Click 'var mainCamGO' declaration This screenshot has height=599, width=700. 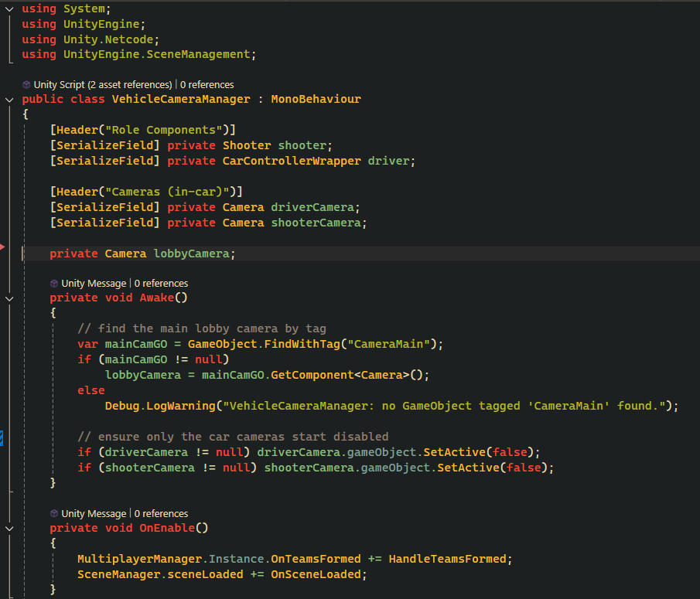(122, 344)
